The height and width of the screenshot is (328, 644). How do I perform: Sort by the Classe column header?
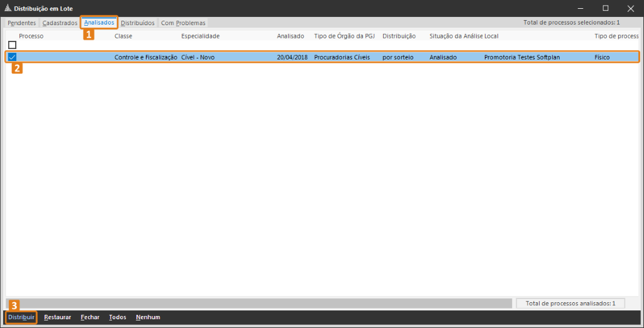[x=123, y=36]
